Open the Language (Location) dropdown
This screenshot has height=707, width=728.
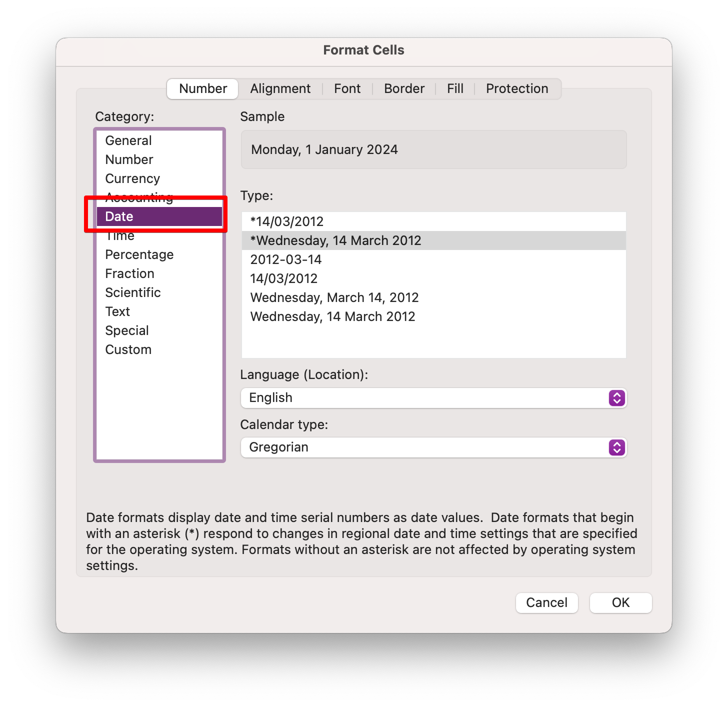click(x=425, y=398)
